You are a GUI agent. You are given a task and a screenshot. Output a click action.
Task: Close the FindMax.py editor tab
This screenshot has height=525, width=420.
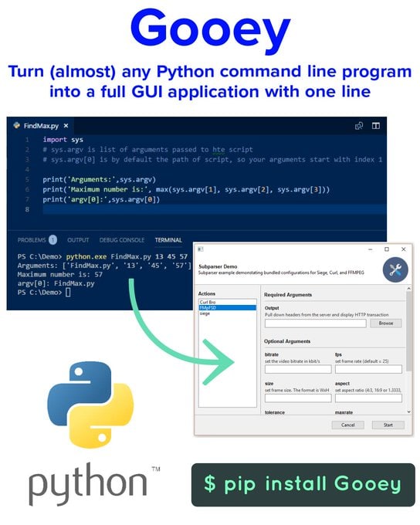(66, 126)
